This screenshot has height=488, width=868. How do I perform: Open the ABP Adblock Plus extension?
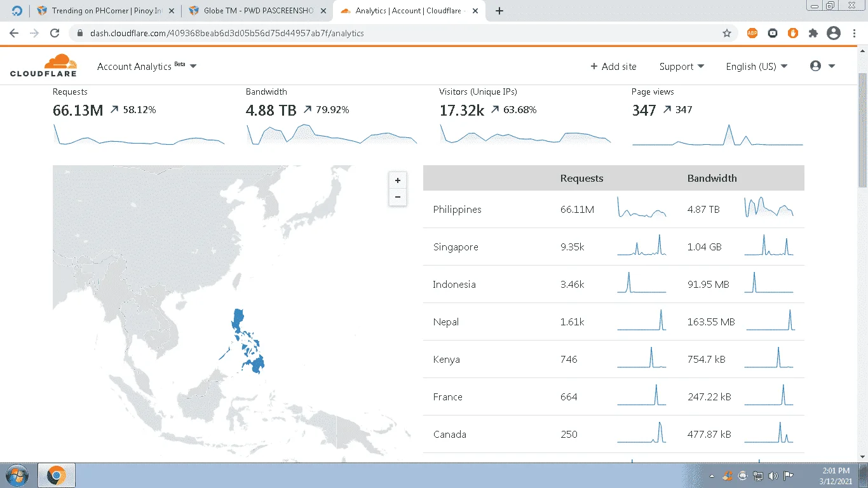point(752,33)
